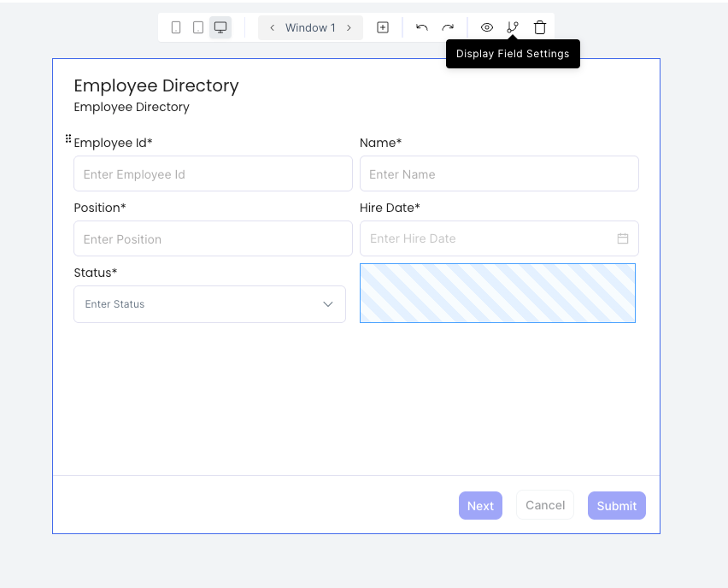Redo the last change
The width and height of the screenshot is (728, 588).
[448, 27]
